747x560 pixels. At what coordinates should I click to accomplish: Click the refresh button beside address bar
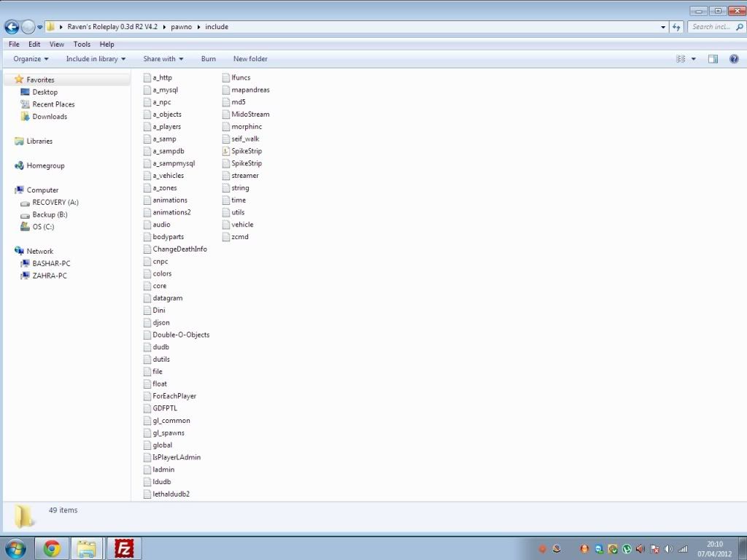coord(676,27)
